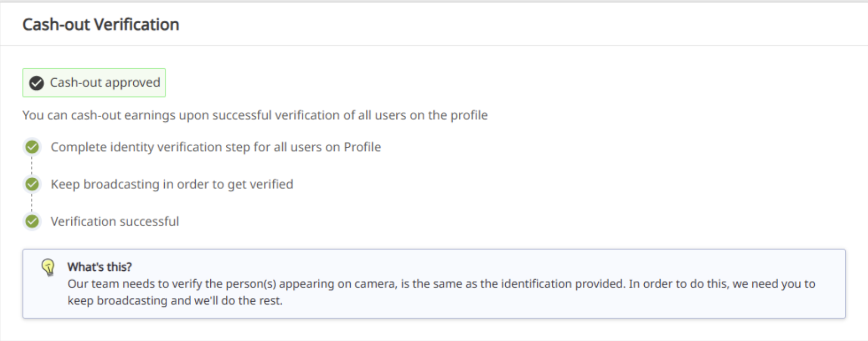The width and height of the screenshot is (868, 341).
Task: Click the "You can cash-out earnings" sentence
Action: [x=255, y=115]
